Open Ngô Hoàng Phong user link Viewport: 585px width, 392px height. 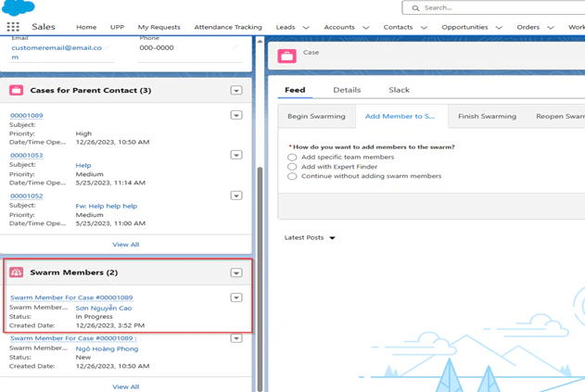pyautogui.click(x=107, y=348)
